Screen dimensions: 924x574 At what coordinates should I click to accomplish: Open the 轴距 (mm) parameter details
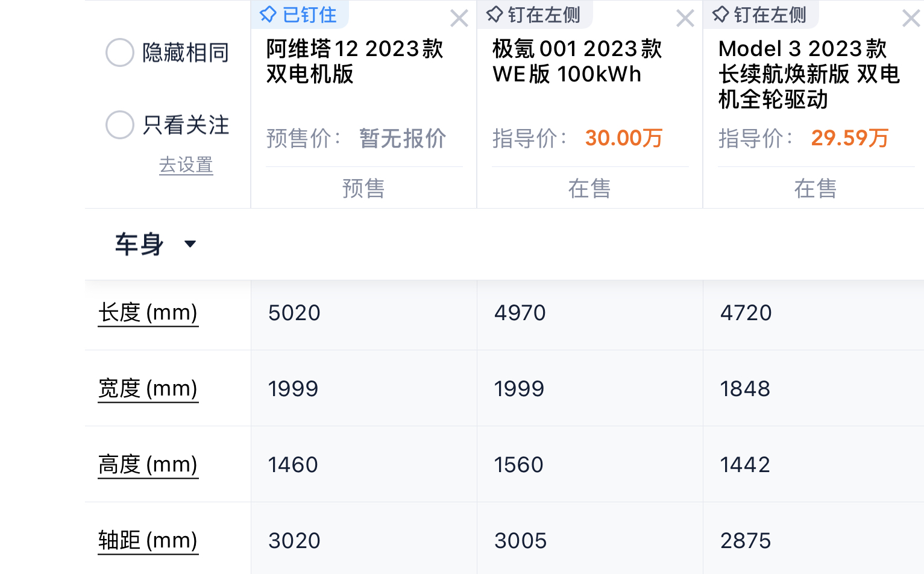(x=148, y=541)
